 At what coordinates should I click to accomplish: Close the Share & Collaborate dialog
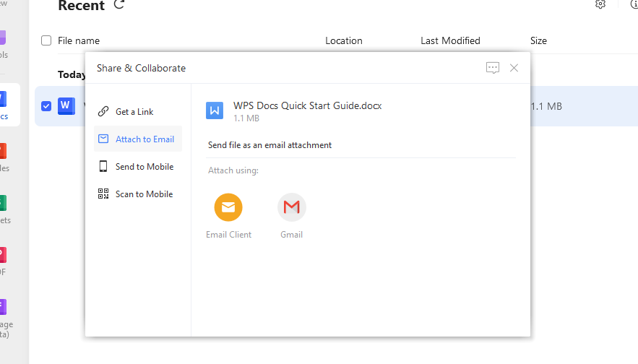514,68
